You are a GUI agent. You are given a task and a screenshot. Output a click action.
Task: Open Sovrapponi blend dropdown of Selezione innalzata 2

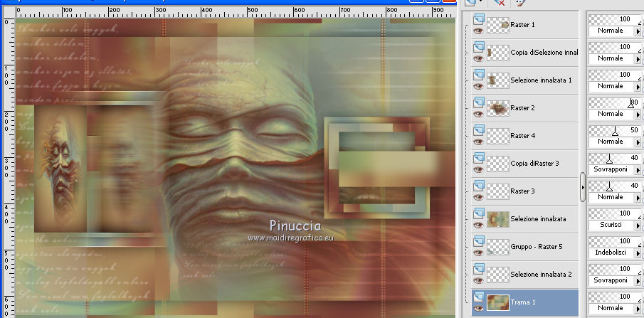[x=638, y=281]
